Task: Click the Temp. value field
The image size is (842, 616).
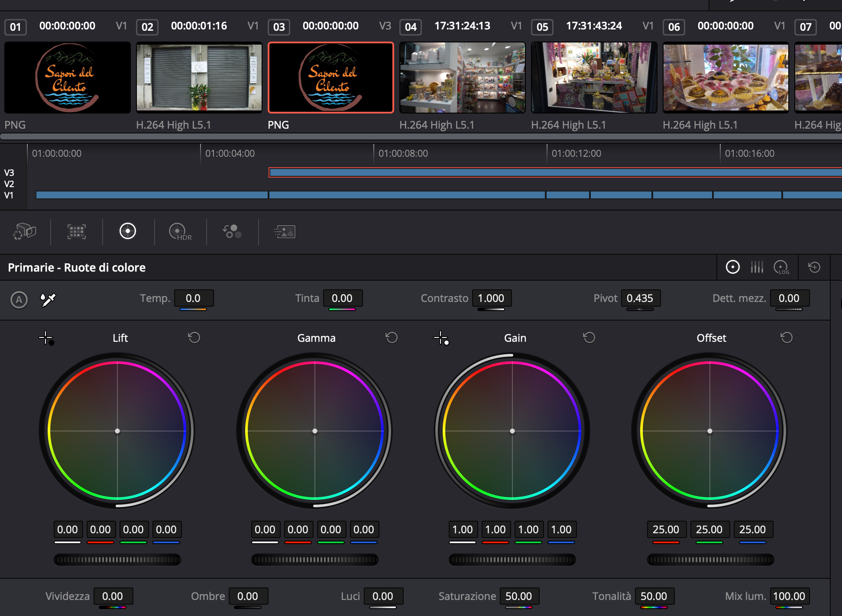Action: 194,298
